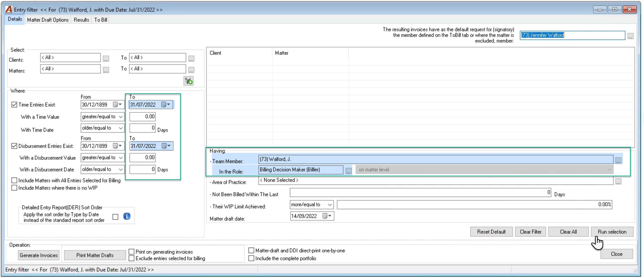Click the Run selection button
The image size is (644, 278).
click(x=612, y=232)
